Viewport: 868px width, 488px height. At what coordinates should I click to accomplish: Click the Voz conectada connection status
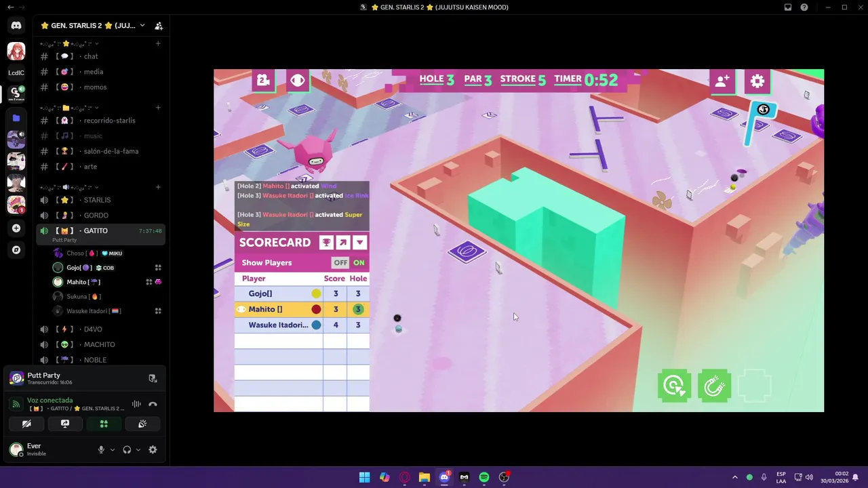coord(50,401)
